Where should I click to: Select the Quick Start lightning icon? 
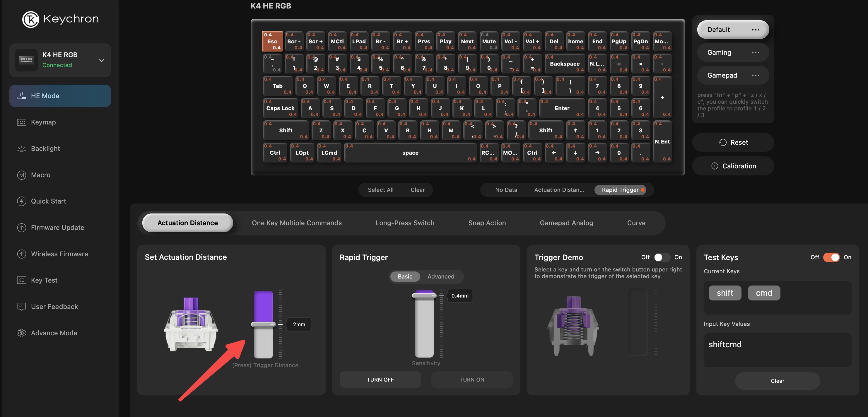tap(22, 201)
